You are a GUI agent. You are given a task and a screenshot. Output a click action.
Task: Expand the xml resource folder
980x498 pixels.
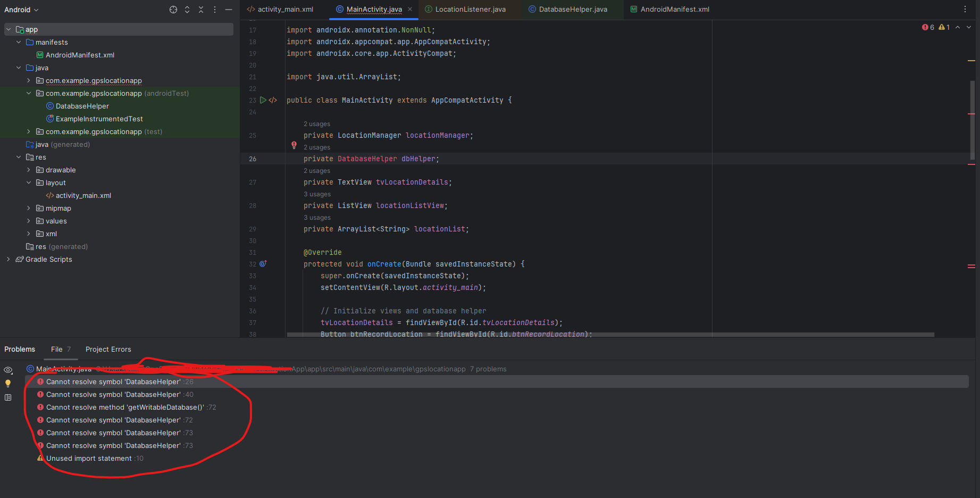(x=29, y=234)
